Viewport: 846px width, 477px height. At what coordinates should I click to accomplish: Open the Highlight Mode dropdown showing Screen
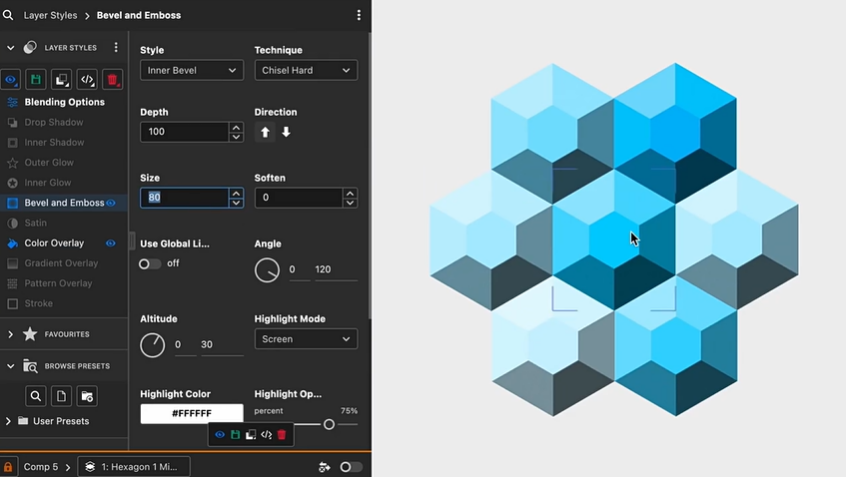(x=306, y=339)
